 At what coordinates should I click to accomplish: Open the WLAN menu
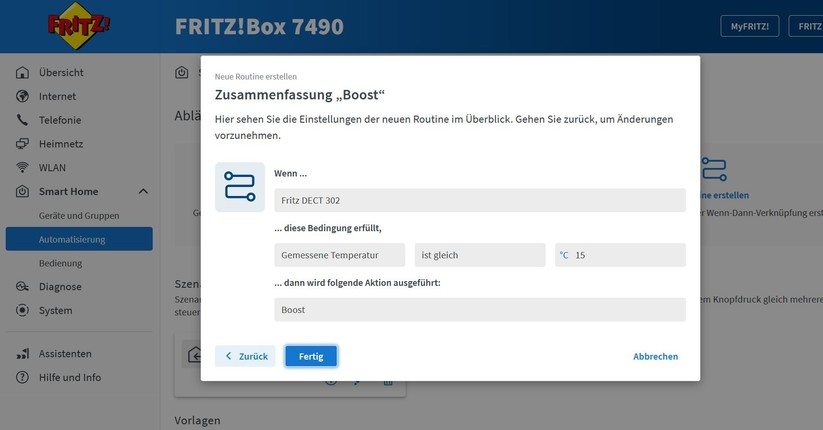pos(52,167)
